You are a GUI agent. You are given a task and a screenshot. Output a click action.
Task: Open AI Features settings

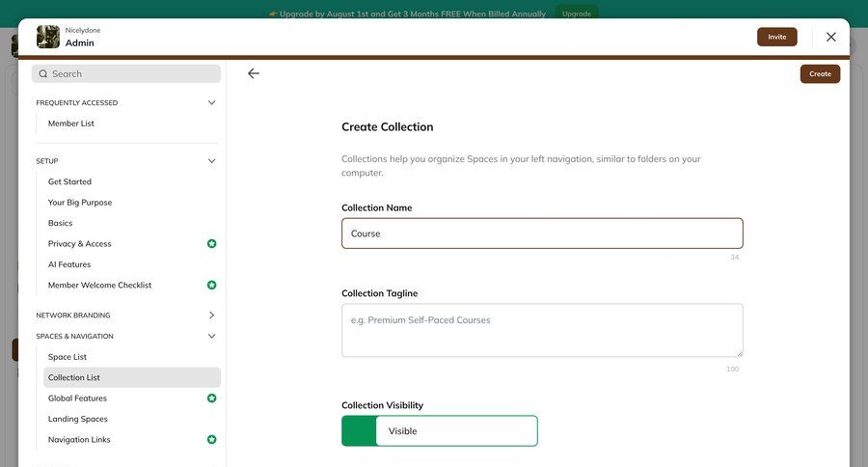(x=69, y=264)
